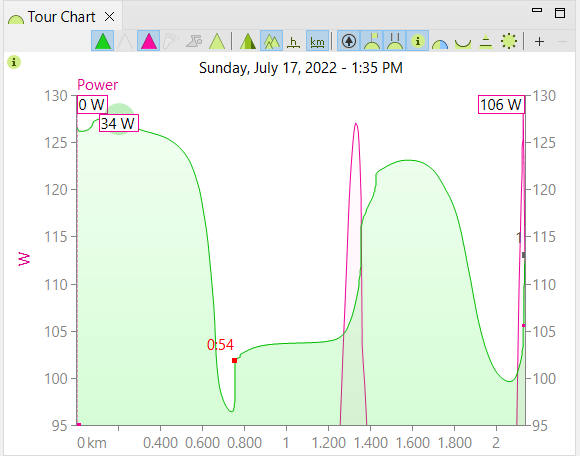The height and width of the screenshot is (456, 580).
Task: Toggle the pink Power graph button
Action: tap(148, 41)
